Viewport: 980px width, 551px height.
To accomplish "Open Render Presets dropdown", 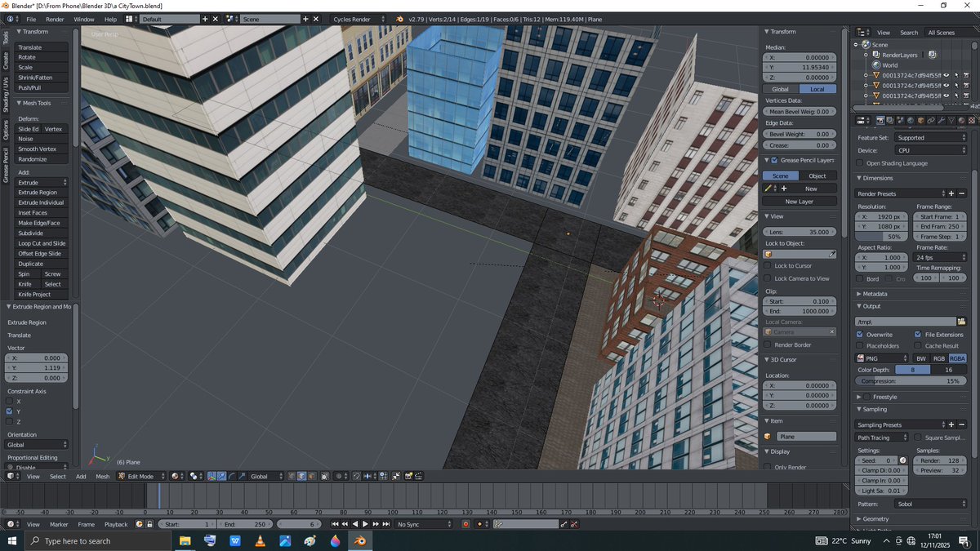I will [899, 193].
